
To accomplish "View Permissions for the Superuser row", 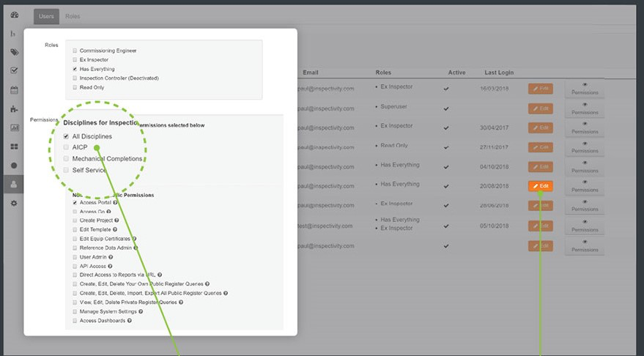I will coord(585,108).
